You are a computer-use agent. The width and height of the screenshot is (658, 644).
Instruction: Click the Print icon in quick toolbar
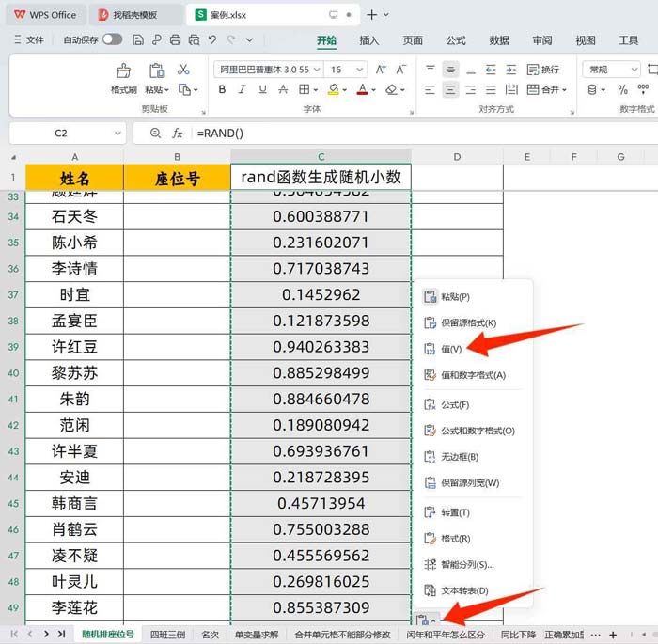(x=175, y=39)
